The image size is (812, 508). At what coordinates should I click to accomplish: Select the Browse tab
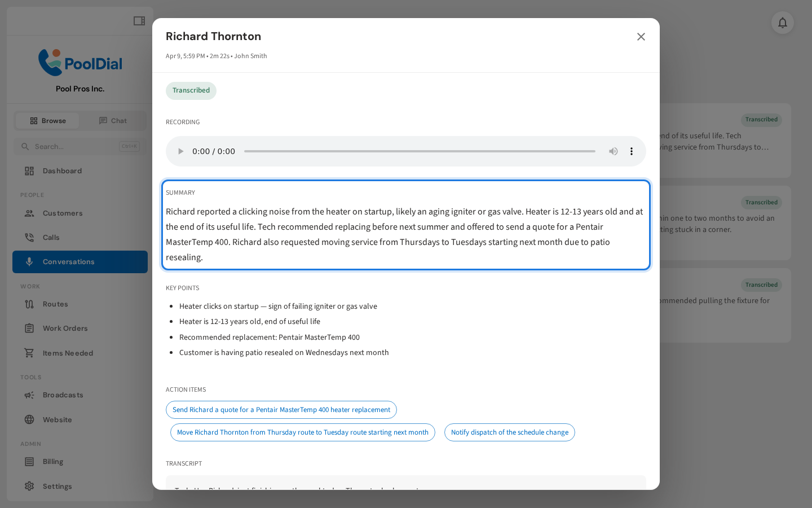47,120
